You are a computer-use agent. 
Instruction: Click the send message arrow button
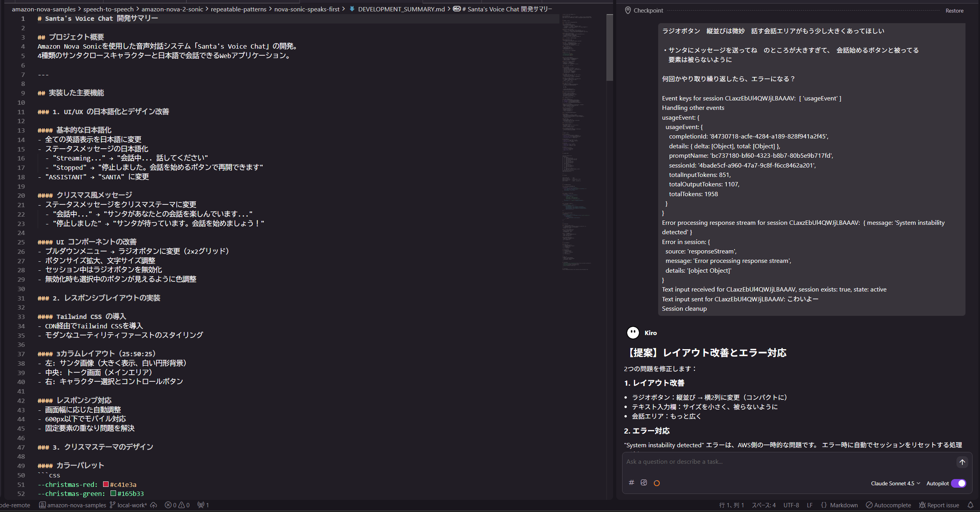962,462
